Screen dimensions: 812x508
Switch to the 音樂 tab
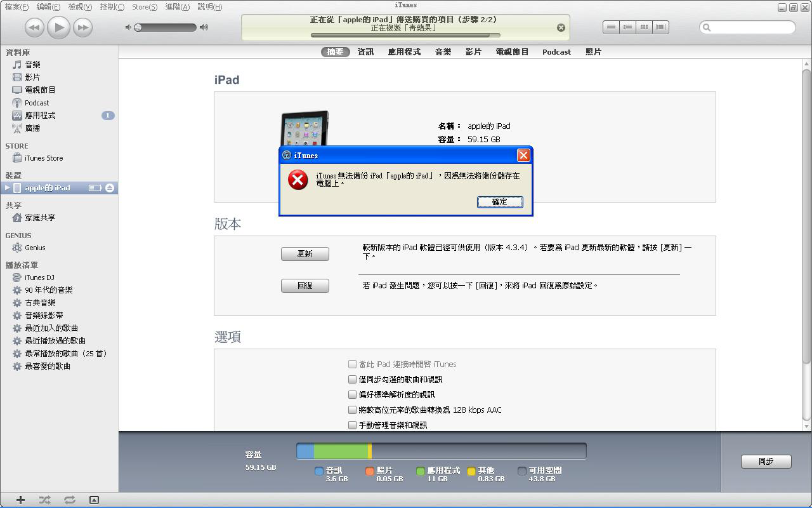(443, 52)
